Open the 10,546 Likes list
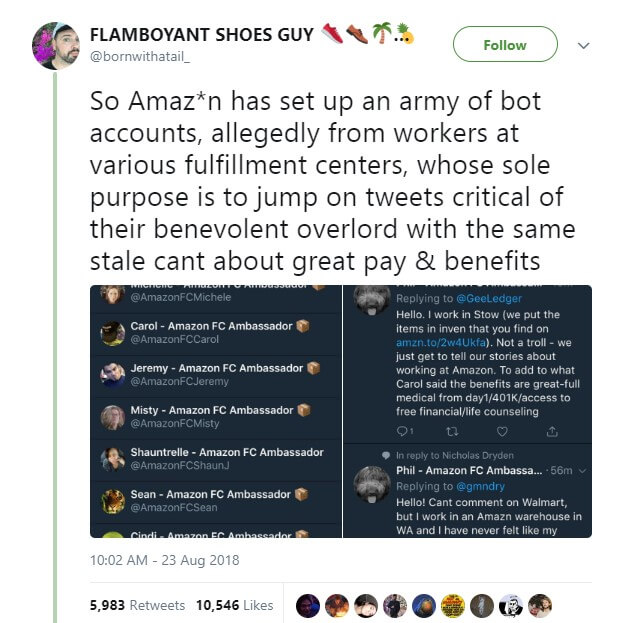629x623 pixels. point(235,605)
